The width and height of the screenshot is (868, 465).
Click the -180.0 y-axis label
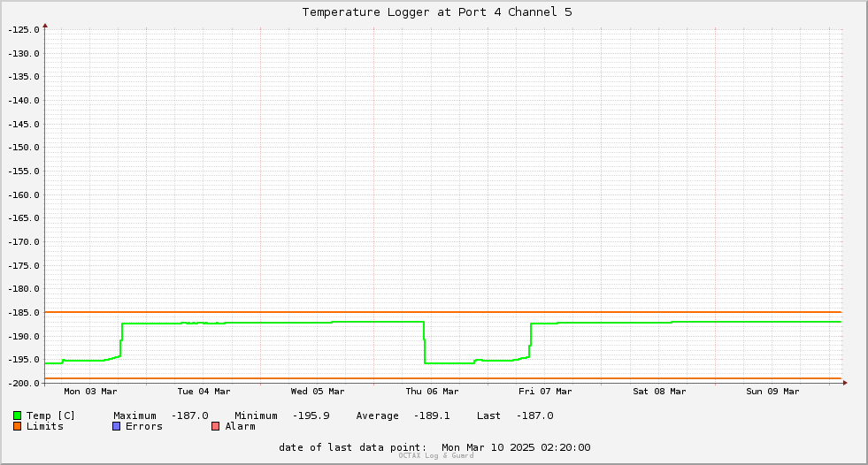pos(24,288)
